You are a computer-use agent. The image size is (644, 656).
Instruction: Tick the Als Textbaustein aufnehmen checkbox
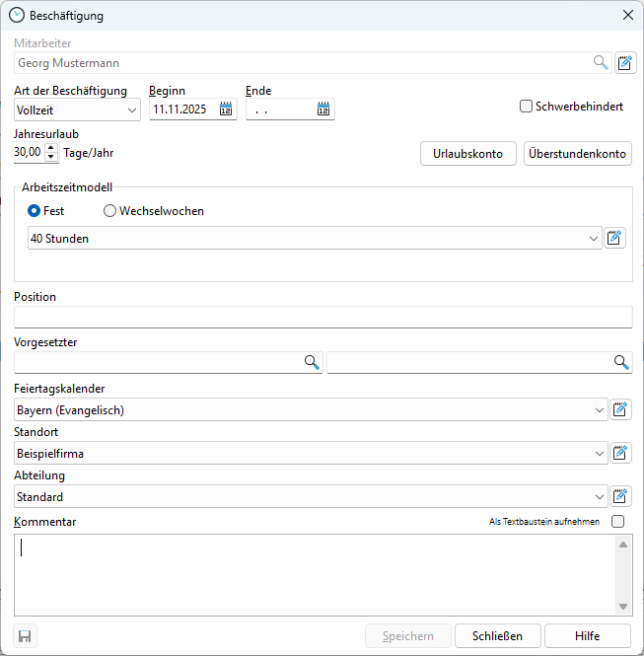click(x=617, y=522)
